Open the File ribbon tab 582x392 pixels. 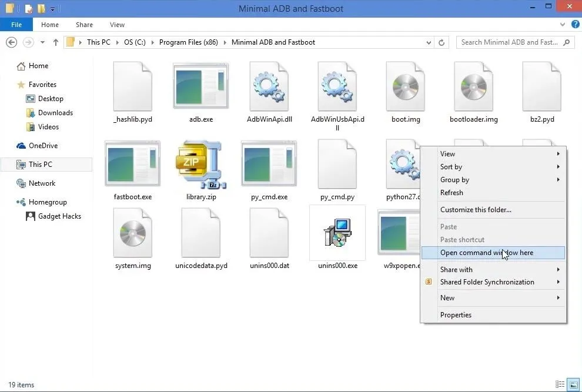pyautogui.click(x=16, y=25)
